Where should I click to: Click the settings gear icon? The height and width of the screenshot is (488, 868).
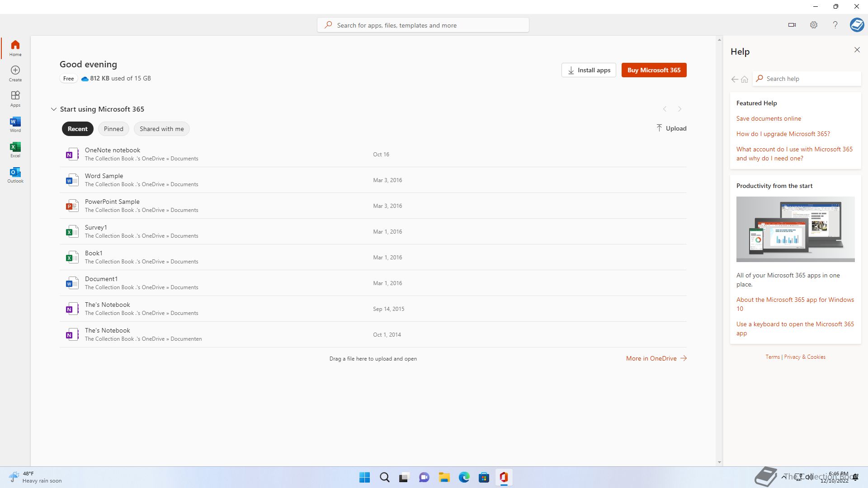(x=813, y=25)
